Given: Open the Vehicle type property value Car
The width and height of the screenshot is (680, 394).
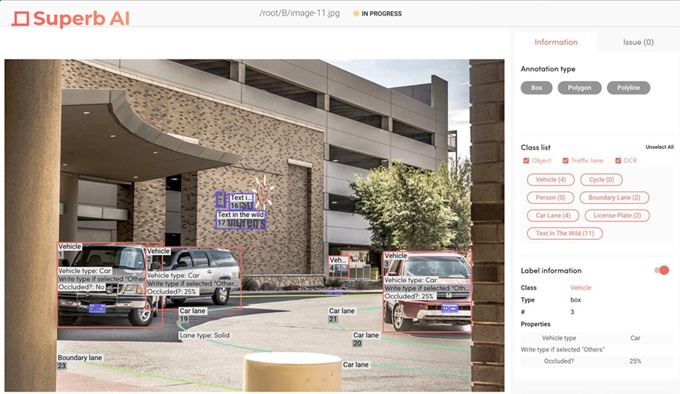Looking at the screenshot, I should click(x=635, y=338).
